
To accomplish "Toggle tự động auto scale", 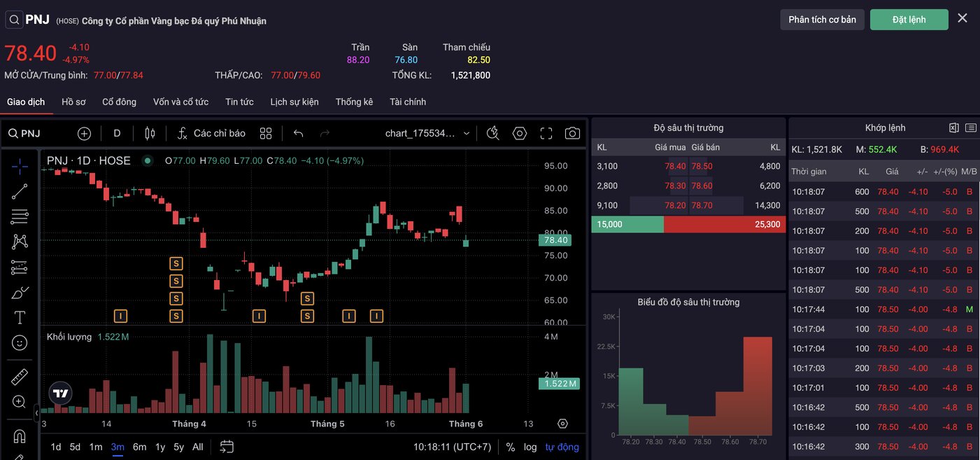I will [562, 447].
